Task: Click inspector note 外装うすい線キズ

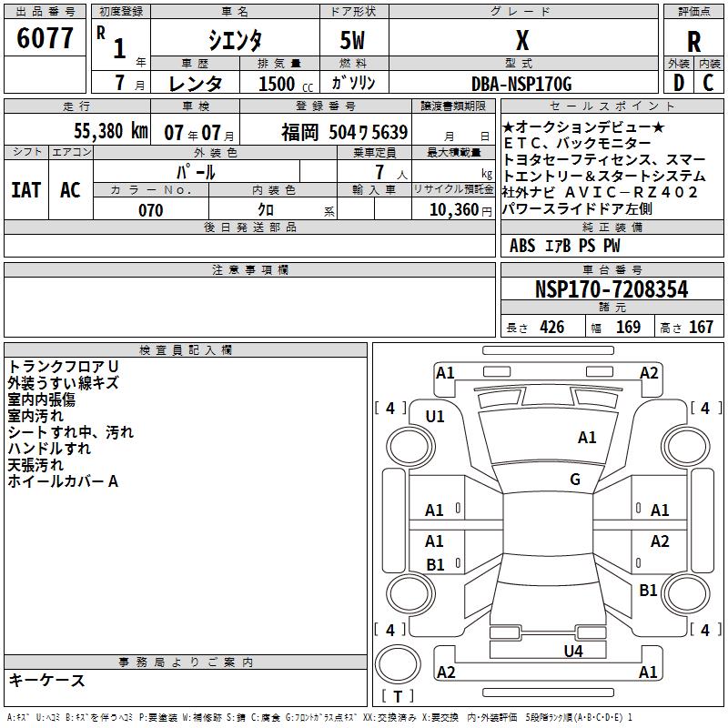Action: click(x=63, y=383)
